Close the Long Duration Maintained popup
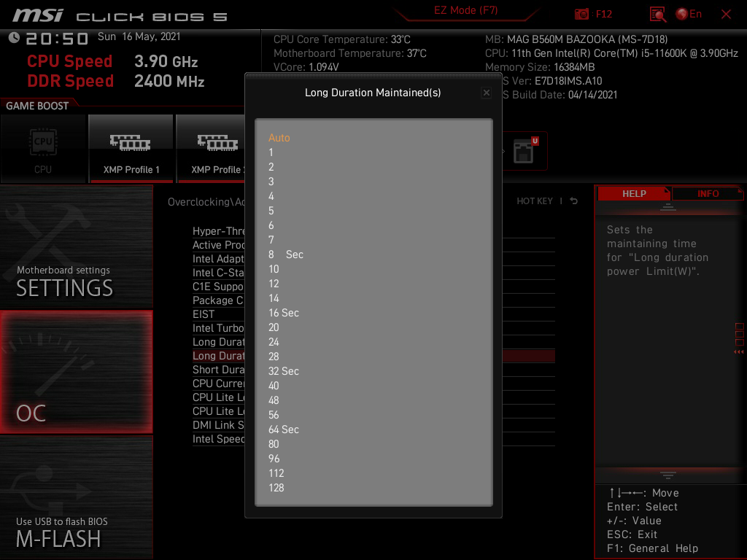 [x=486, y=93]
